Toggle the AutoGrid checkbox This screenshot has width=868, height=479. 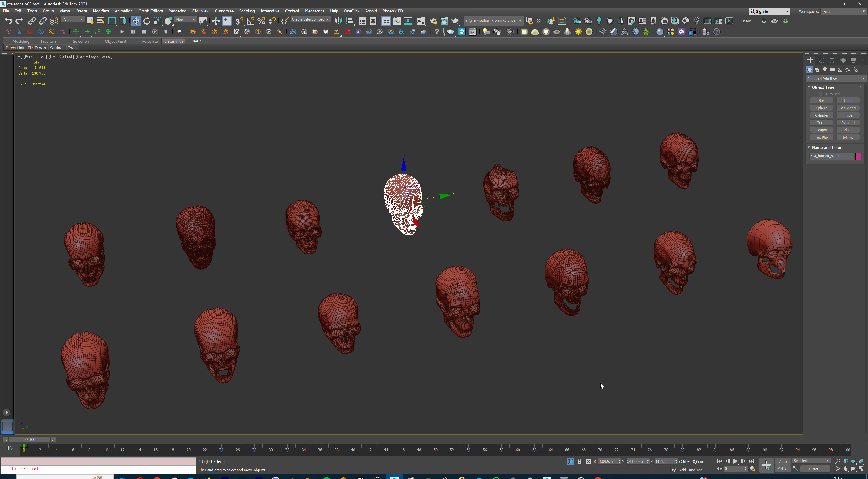pyautogui.click(x=821, y=94)
